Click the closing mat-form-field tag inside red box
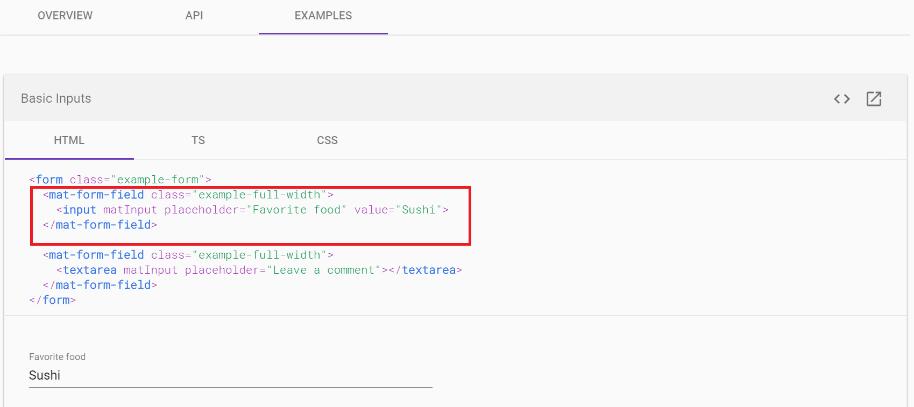The image size is (914, 407). tap(100, 225)
